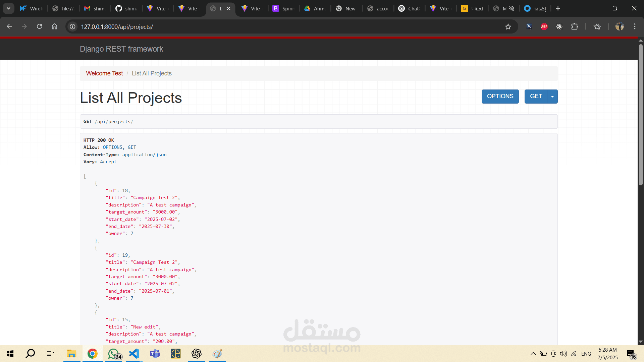Bookmark this page with the star icon
The image size is (644, 362).
pos(508,27)
